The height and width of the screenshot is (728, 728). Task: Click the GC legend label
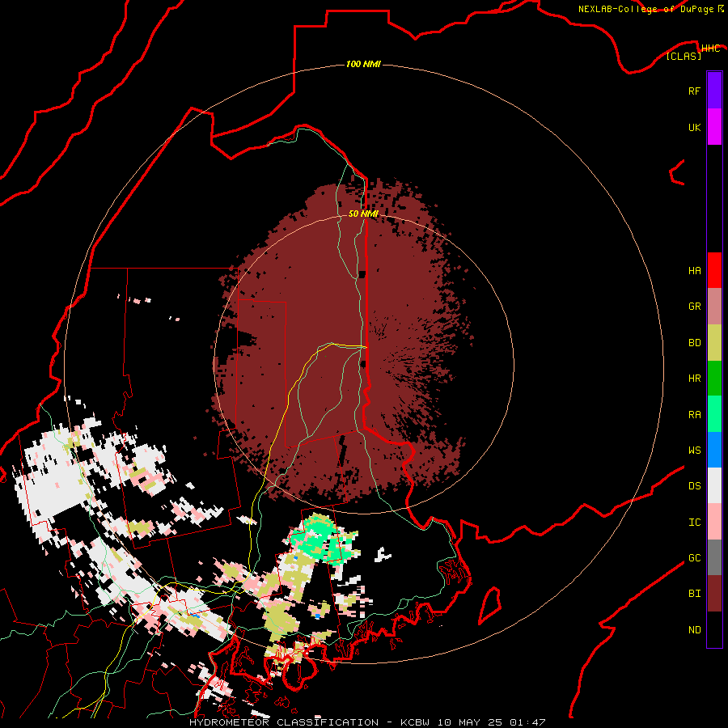pos(694,558)
